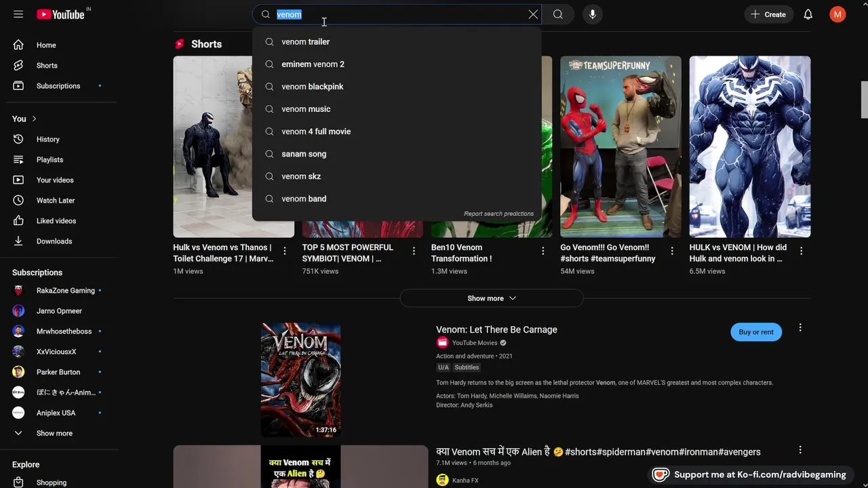The height and width of the screenshot is (488, 868).
Task: Open Playlists in the sidebar
Action: coord(60,160)
